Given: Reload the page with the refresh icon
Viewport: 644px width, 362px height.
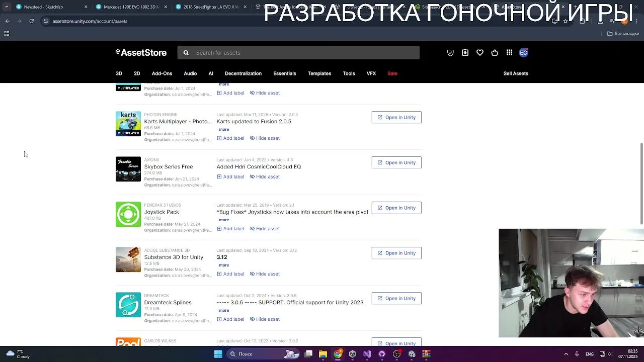Looking at the screenshot, I should click(31, 21).
